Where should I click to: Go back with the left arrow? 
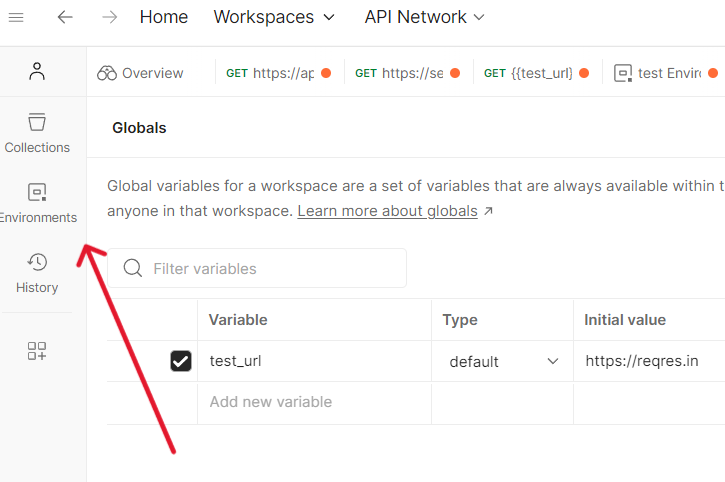pos(65,17)
